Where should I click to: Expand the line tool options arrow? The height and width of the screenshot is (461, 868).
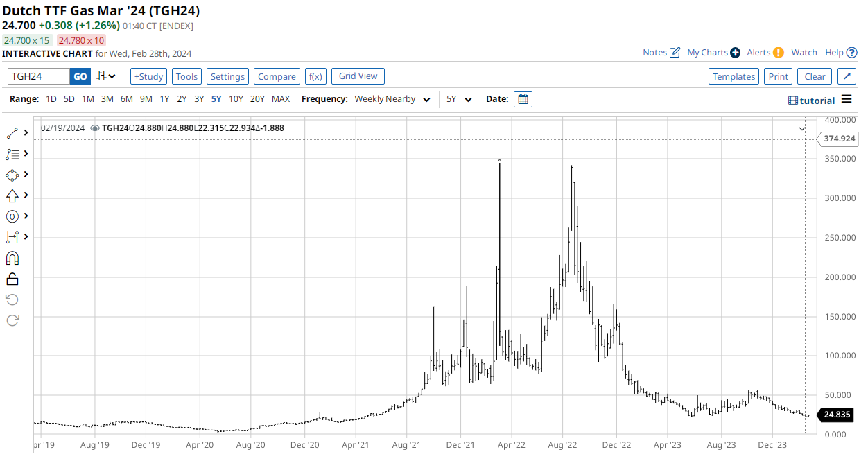pyautogui.click(x=26, y=132)
